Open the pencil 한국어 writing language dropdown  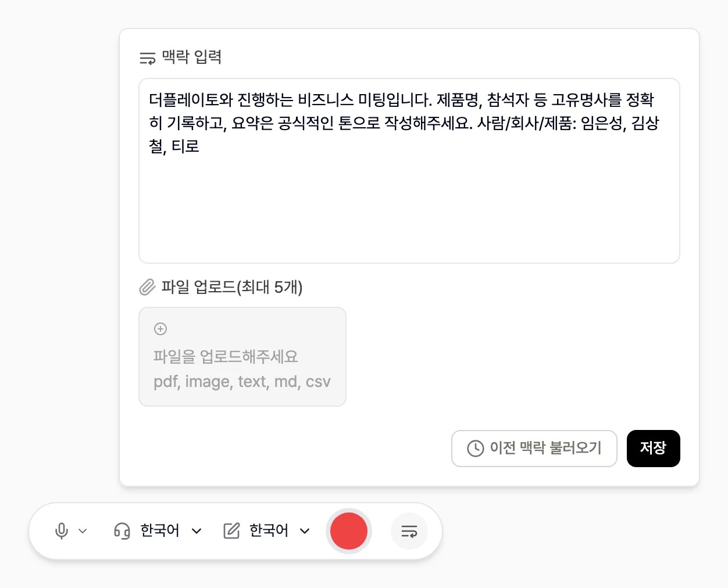(x=280, y=531)
